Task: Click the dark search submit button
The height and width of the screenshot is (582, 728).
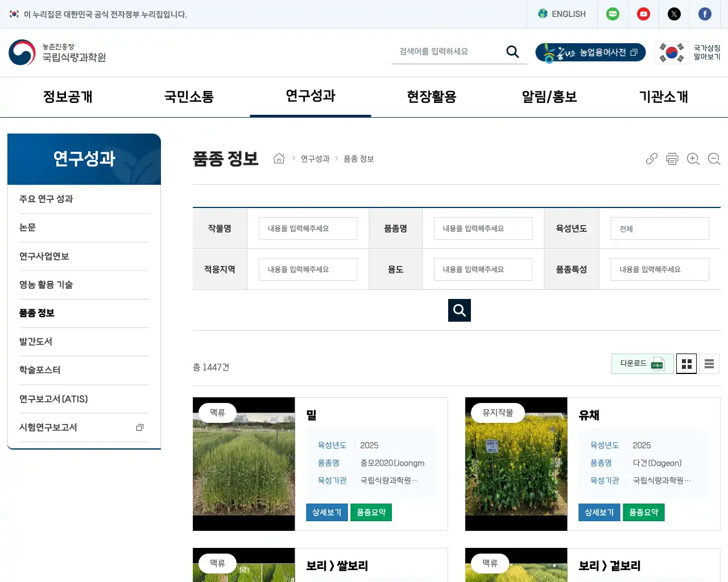Action: tap(459, 310)
